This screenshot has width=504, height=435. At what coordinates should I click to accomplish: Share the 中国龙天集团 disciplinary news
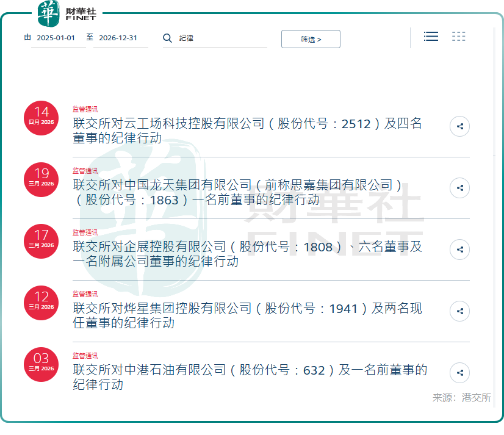click(x=459, y=188)
